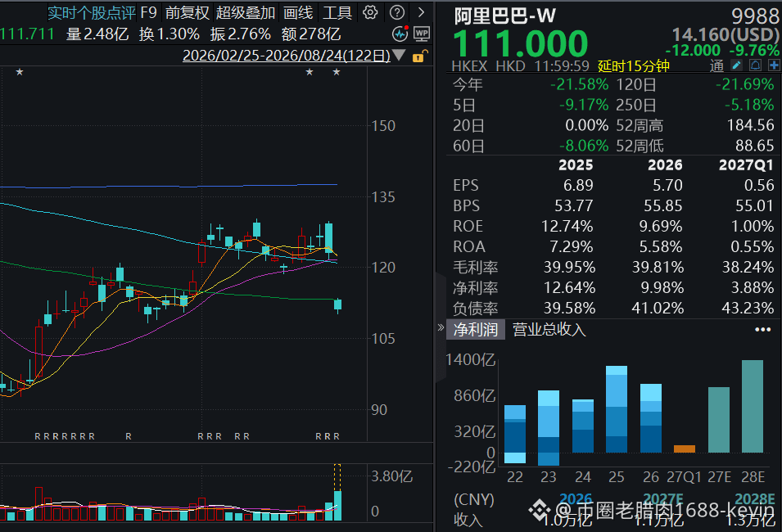
Task: Click the 2025 EPS value 6.89
Action: pos(579,186)
